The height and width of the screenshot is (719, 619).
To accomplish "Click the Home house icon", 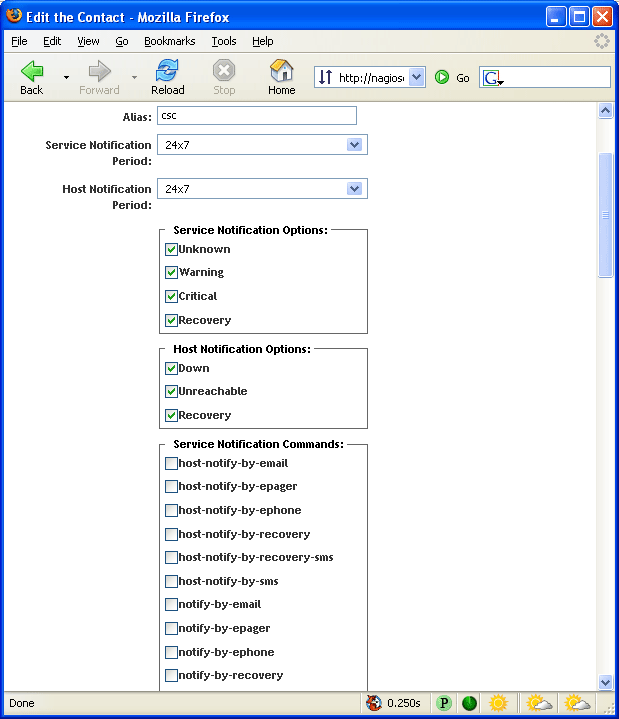I will pyautogui.click(x=282, y=70).
